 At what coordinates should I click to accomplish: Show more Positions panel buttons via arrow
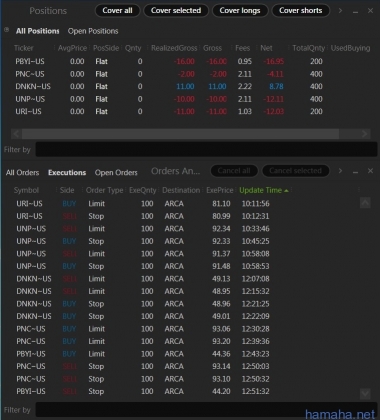340,11
